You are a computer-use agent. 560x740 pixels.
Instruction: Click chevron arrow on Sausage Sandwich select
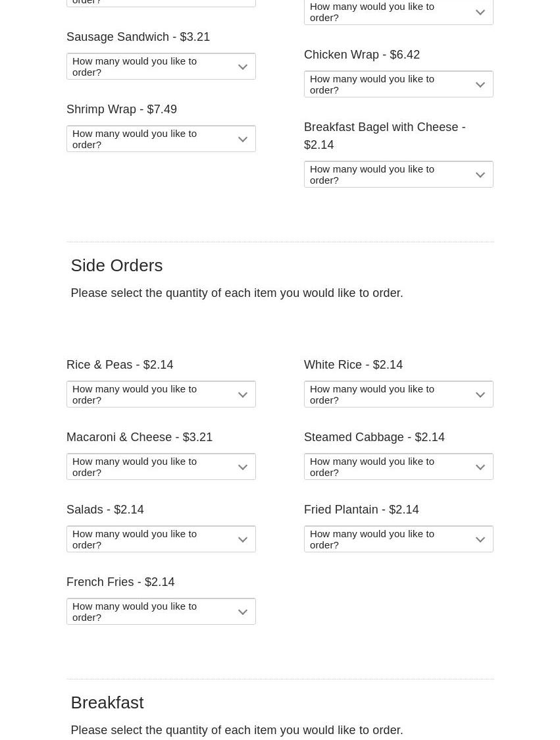(243, 67)
